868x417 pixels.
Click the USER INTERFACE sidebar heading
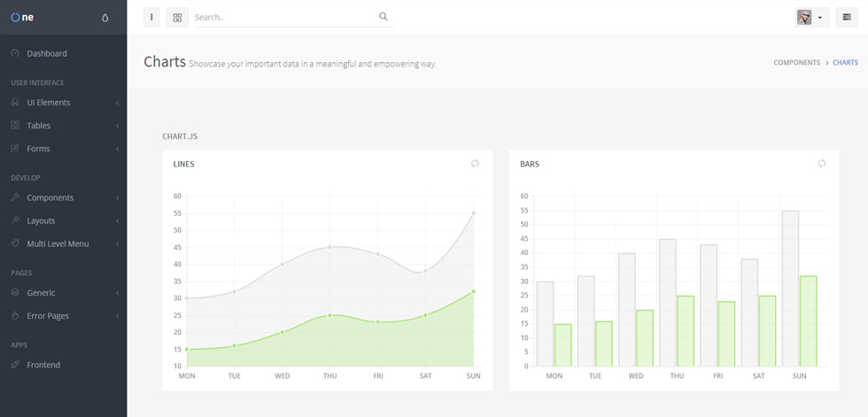tap(37, 83)
